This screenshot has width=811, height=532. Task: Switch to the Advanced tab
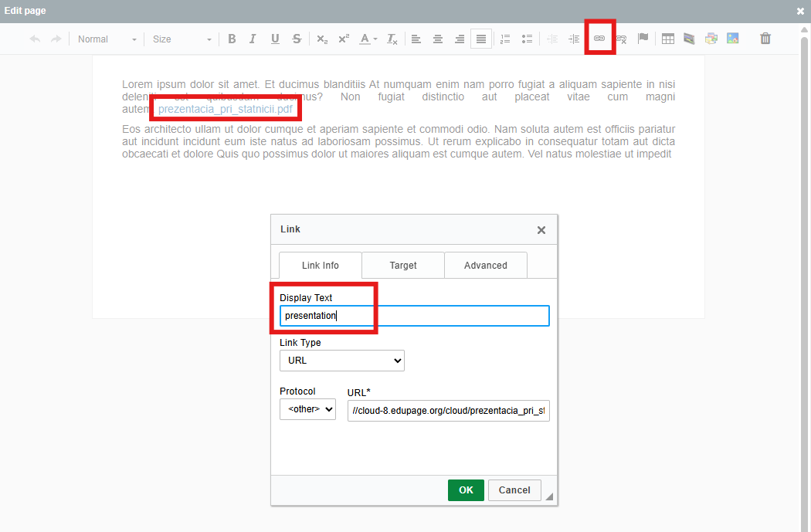(x=486, y=266)
